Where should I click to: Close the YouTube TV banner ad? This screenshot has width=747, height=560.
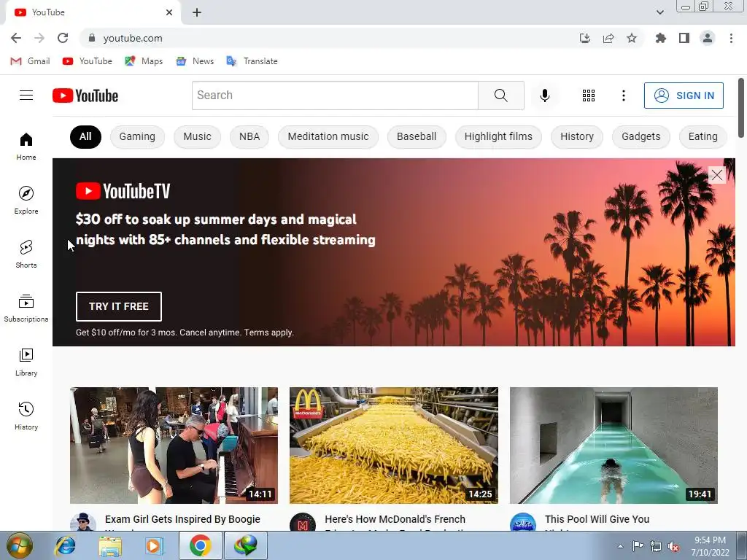click(716, 175)
